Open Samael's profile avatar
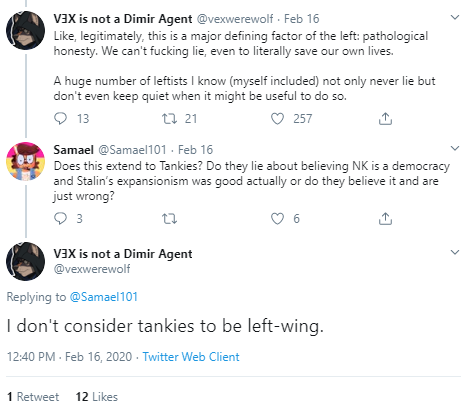 [26, 161]
